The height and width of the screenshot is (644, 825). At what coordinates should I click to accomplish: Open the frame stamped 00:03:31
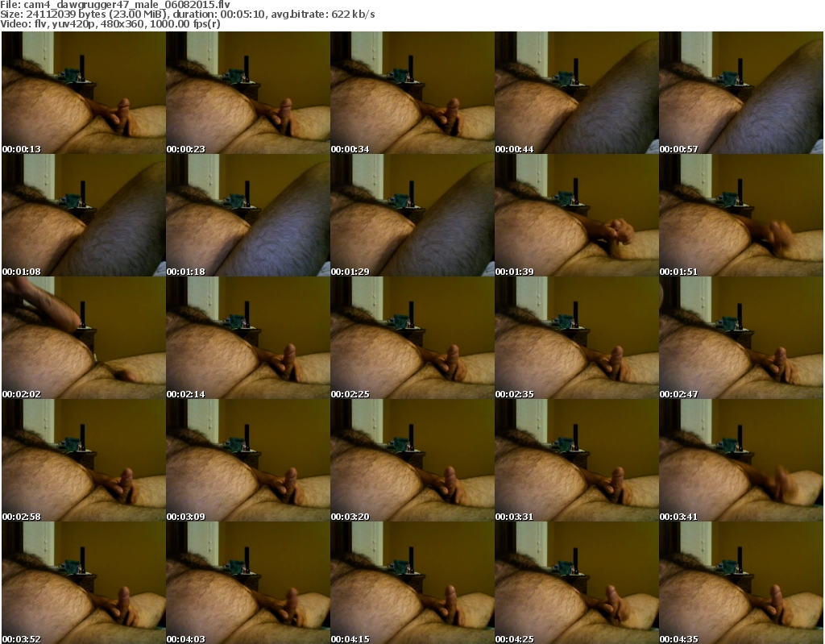coord(577,460)
